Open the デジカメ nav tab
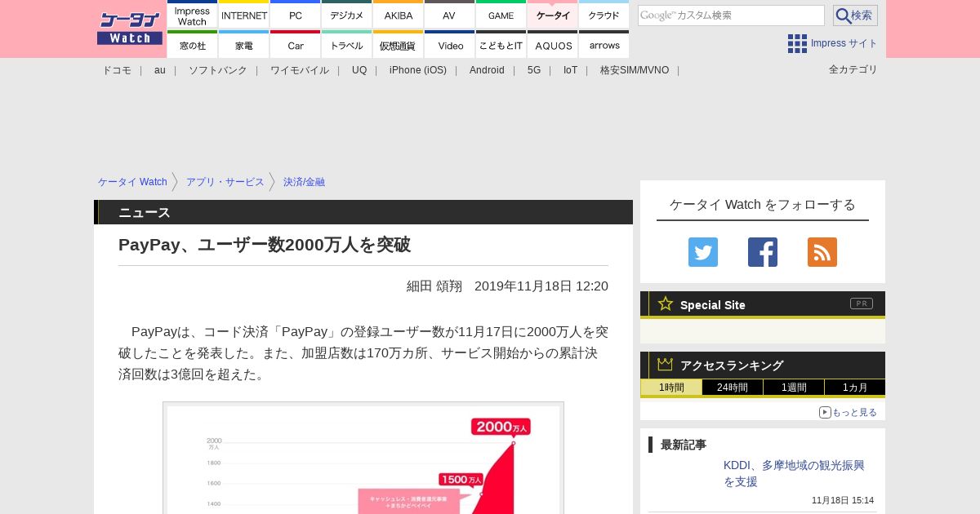Image resolution: width=980 pixels, height=514 pixels. (347, 15)
